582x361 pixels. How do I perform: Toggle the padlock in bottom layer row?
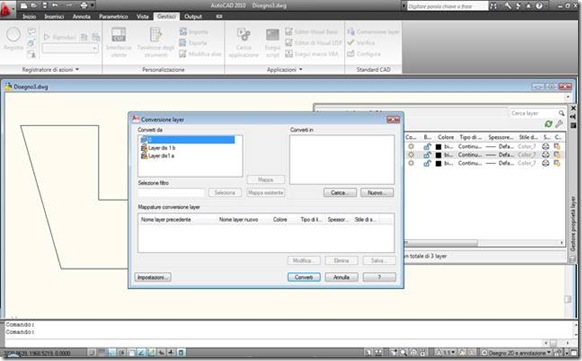click(x=428, y=163)
